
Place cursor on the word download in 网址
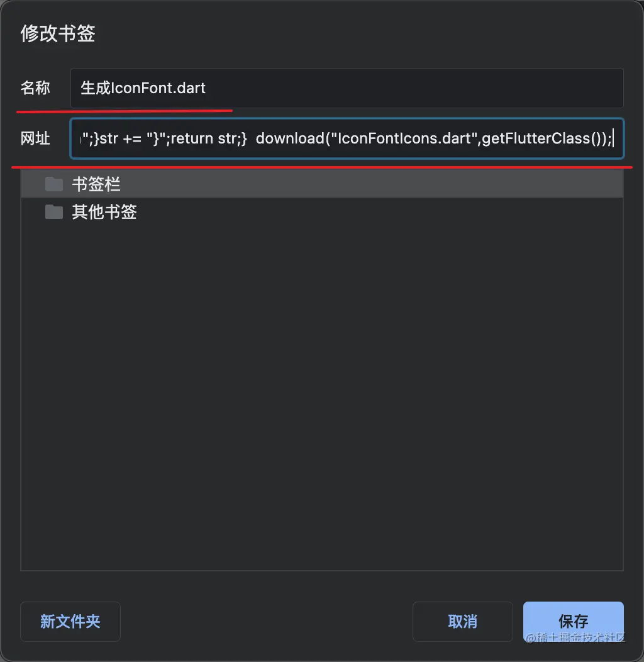click(x=290, y=138)
